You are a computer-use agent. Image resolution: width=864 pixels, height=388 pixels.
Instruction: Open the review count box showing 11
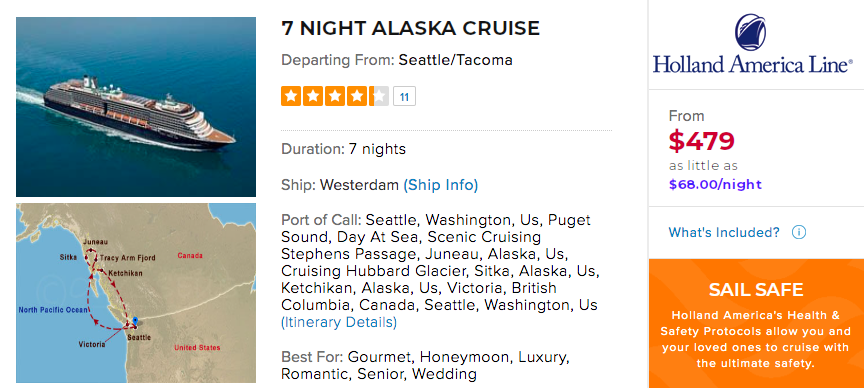[404, 96]
